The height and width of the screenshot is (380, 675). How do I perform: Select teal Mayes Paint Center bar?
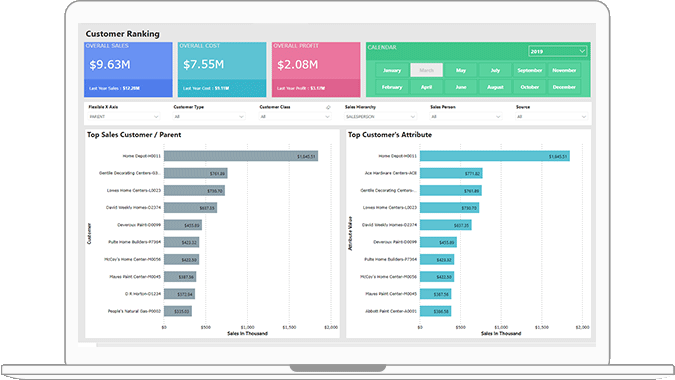pyautogui.click(x=436, y=294)
